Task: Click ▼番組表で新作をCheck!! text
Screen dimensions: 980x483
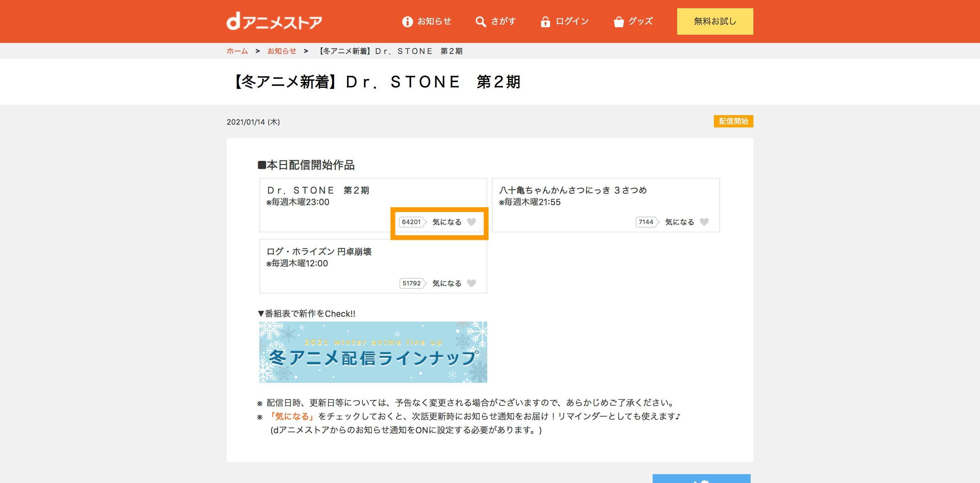Action: (307, 313)
